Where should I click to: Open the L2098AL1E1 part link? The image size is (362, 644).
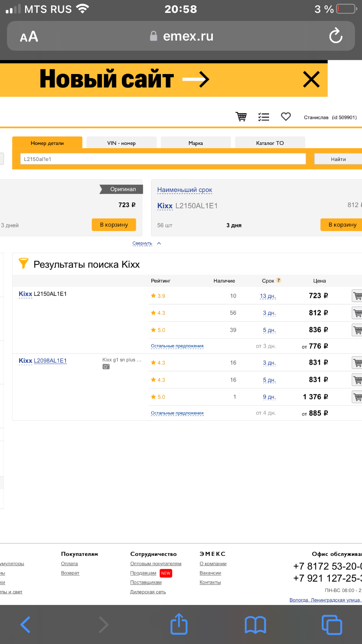[x=50, y=361]
